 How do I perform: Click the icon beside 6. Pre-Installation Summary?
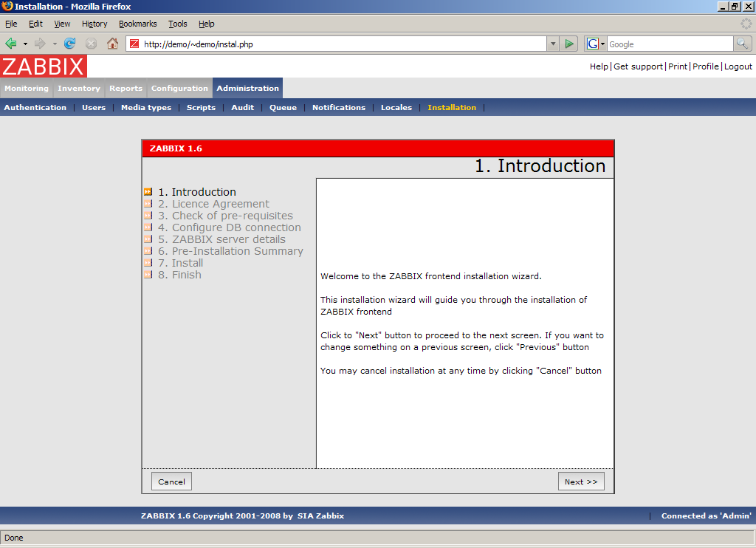[x=148, y=251]
